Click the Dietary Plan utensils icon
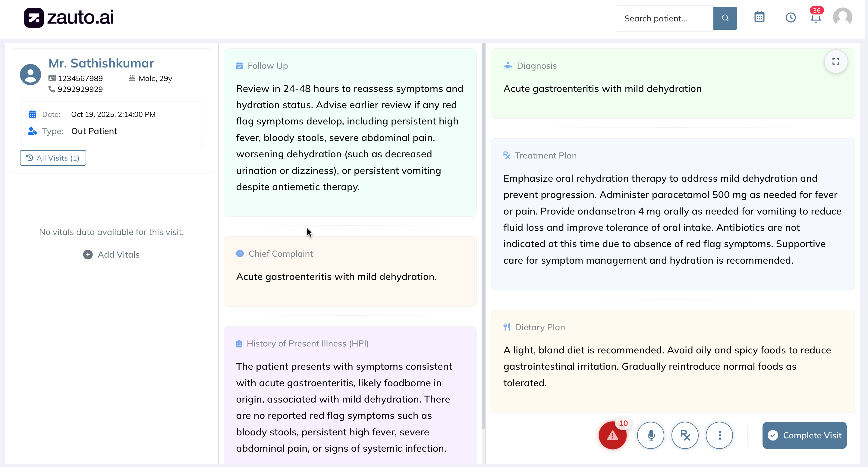The image size is (868, 467). click(x=507, y=327)
